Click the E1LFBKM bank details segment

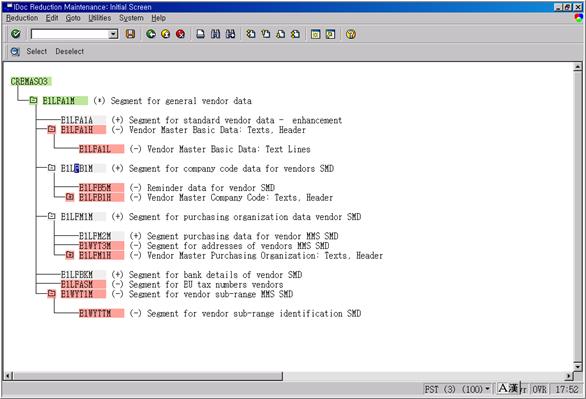pos(77,275)
